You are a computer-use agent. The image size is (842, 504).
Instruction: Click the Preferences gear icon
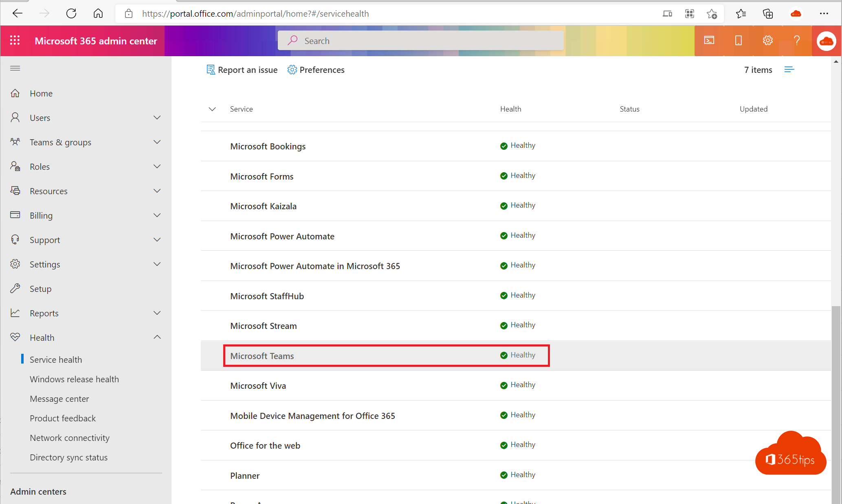(292, 70)
